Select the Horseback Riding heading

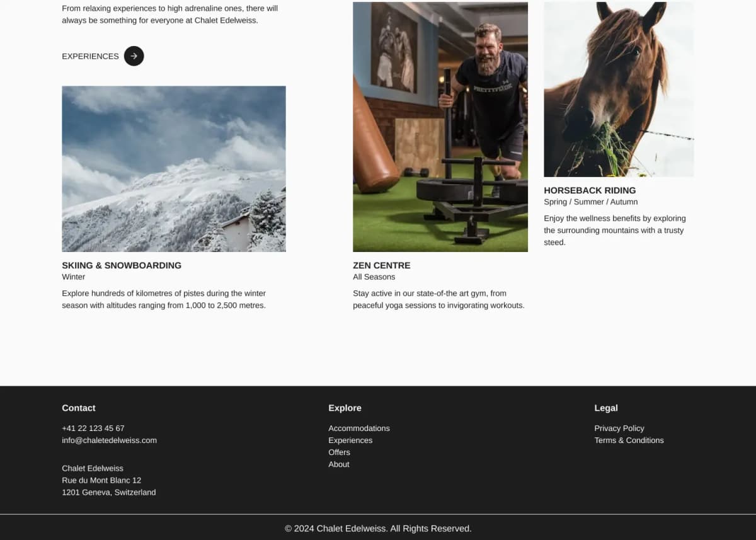590,190
